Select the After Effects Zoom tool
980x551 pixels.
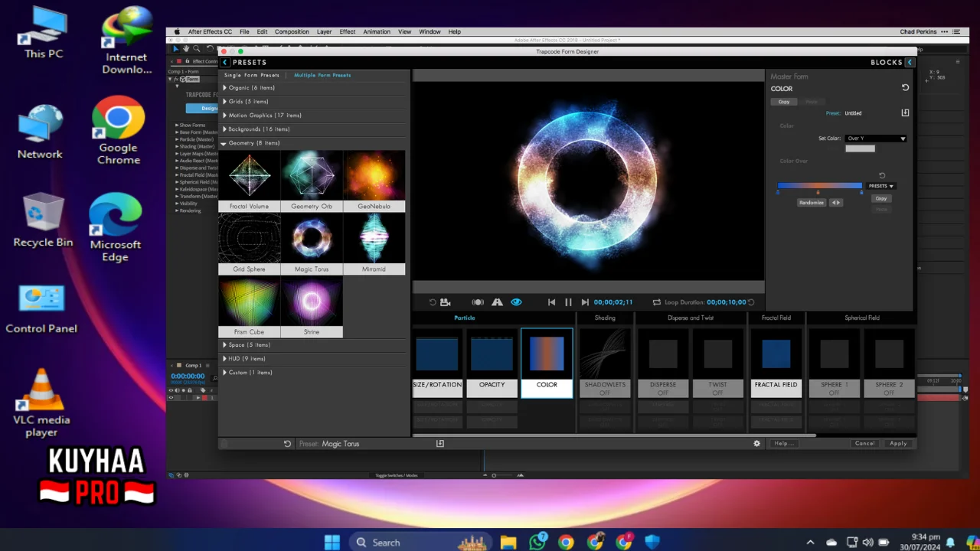click(x=197, y=48)
